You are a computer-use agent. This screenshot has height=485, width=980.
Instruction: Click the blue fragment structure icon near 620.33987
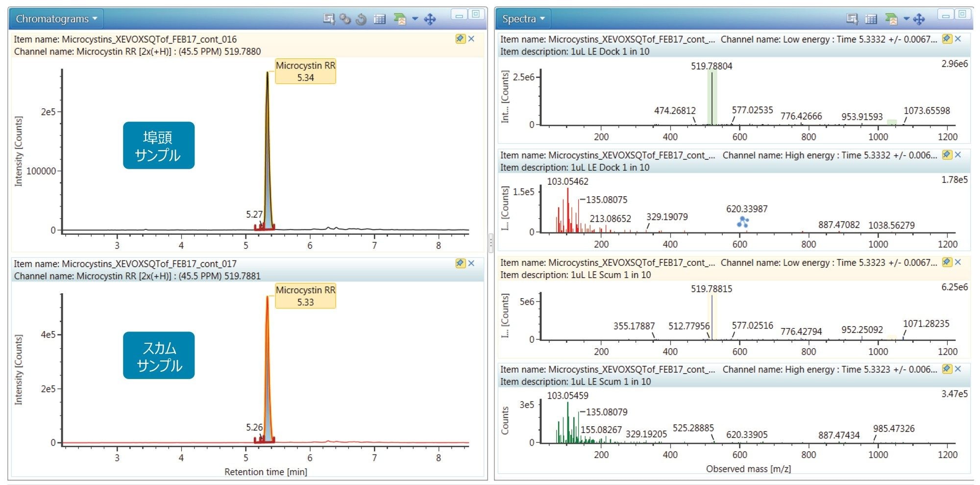743,222
